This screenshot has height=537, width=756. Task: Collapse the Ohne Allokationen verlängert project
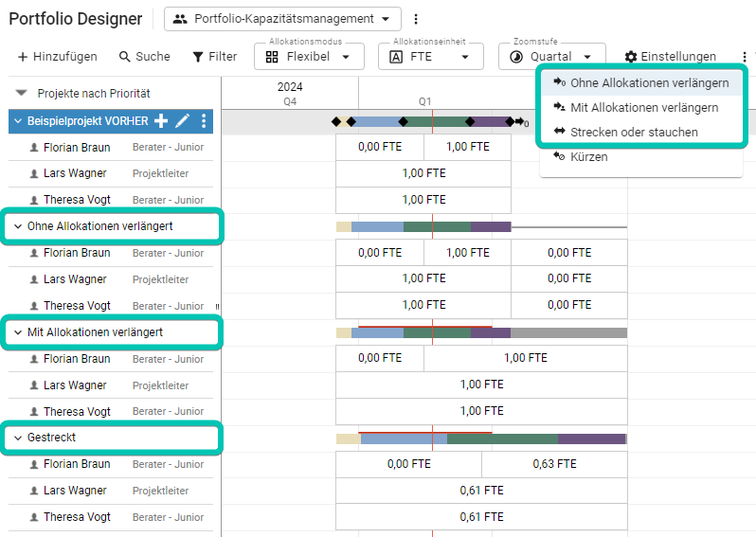point(18,226)
